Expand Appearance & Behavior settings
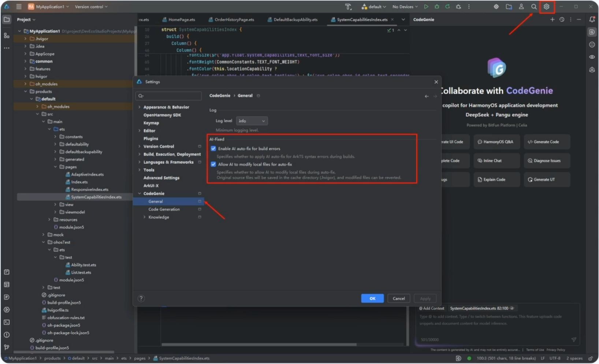 tap(139, 107)
